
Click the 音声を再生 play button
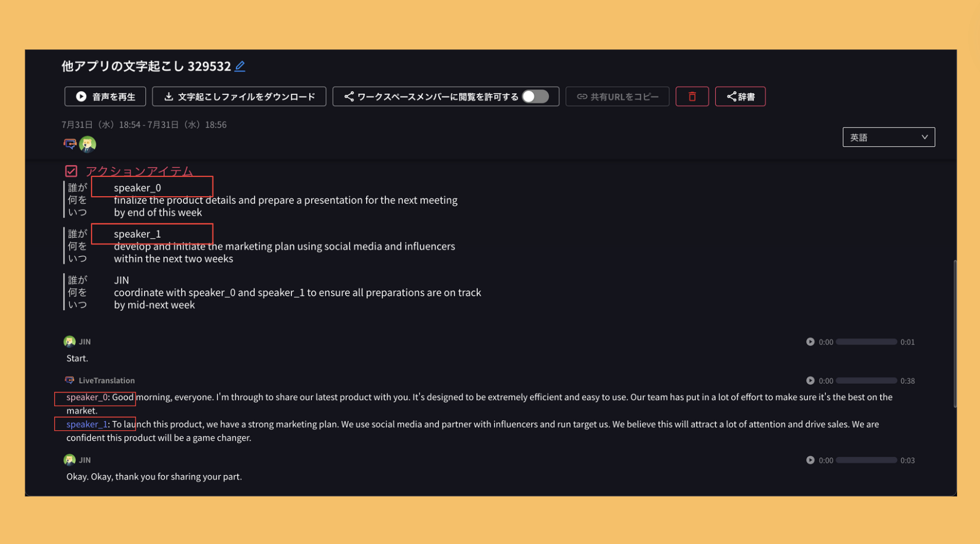pyautogui.click(x=105, y=96)
